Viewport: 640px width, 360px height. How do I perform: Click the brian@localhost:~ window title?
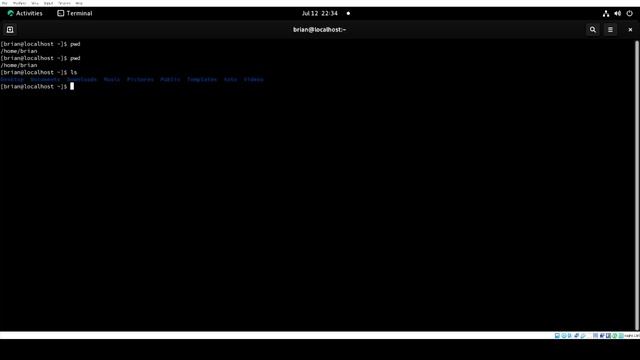[x=320, y=29]
